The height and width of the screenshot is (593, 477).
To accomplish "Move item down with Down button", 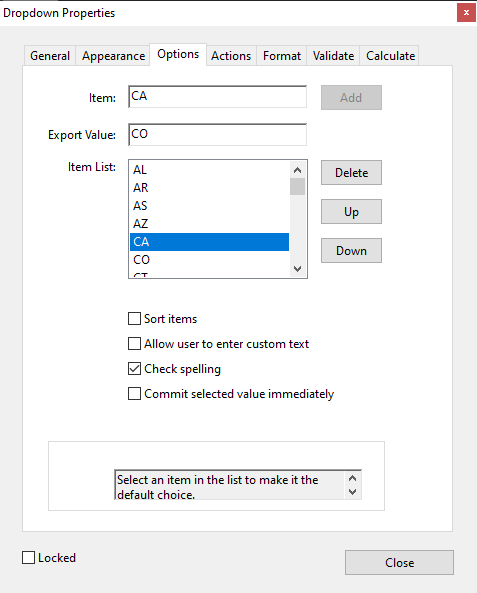I will coord(351,251).
